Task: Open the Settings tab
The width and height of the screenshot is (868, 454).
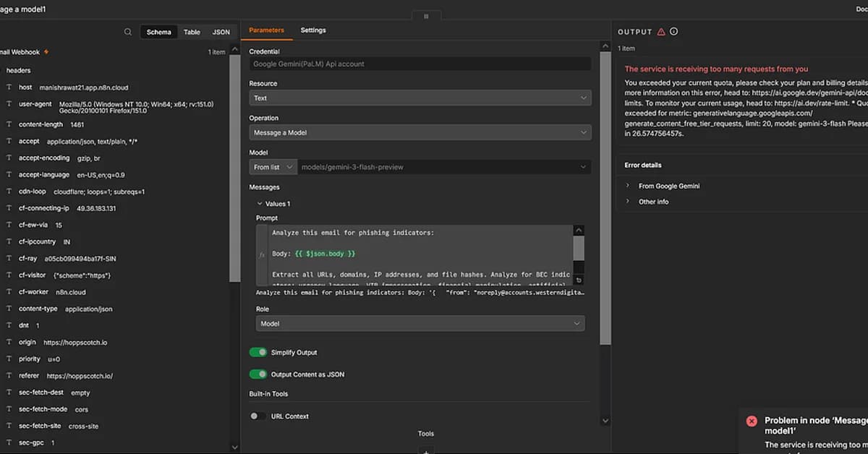Action: click(x=313, y=30)
